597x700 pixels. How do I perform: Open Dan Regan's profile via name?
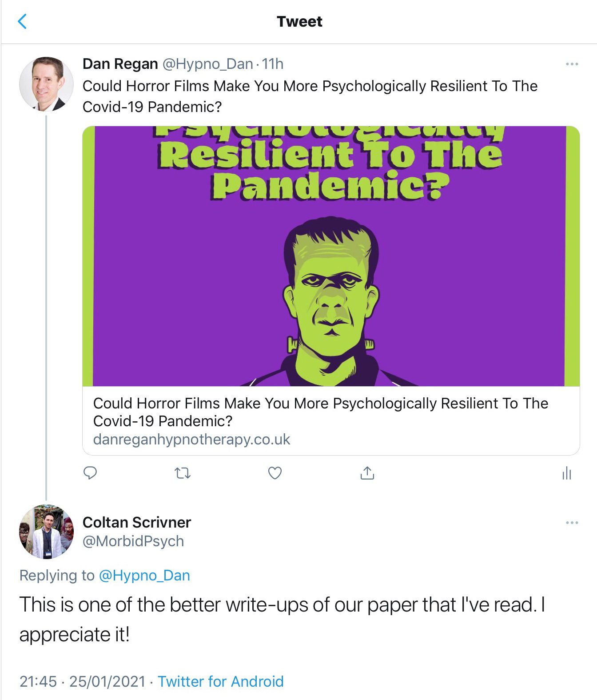tap(120, 64)
